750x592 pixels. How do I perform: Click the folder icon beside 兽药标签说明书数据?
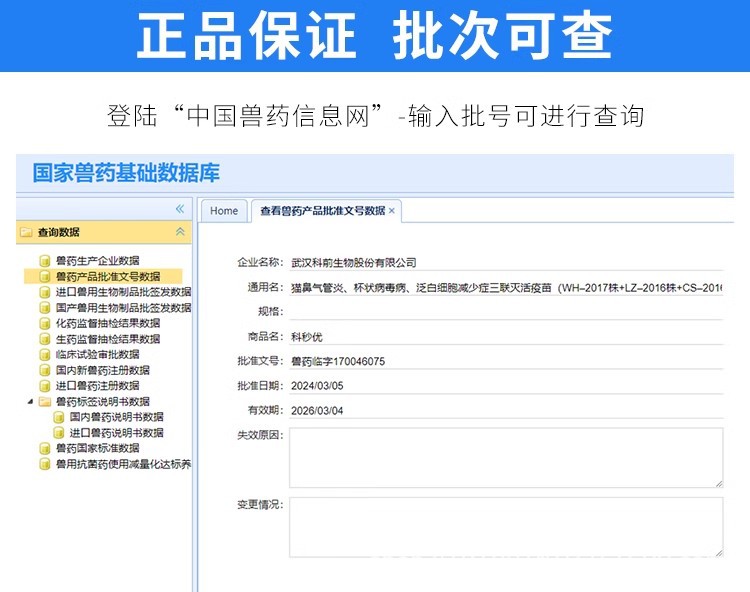pos(44,402)
